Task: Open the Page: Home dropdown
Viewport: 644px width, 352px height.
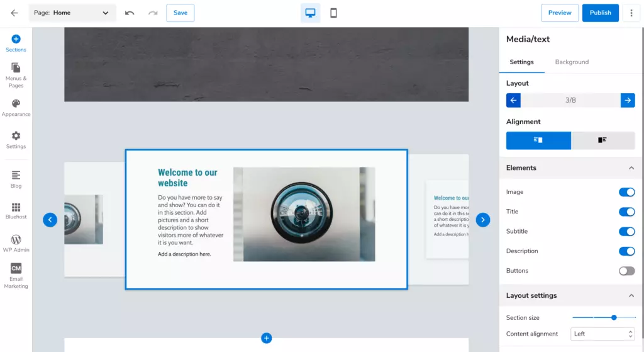Action: tap(72, 13)
